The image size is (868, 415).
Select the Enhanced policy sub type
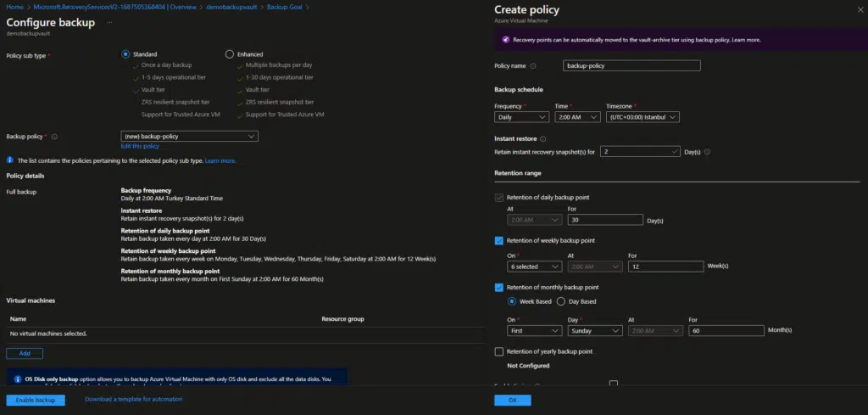(x=230, y=54)
